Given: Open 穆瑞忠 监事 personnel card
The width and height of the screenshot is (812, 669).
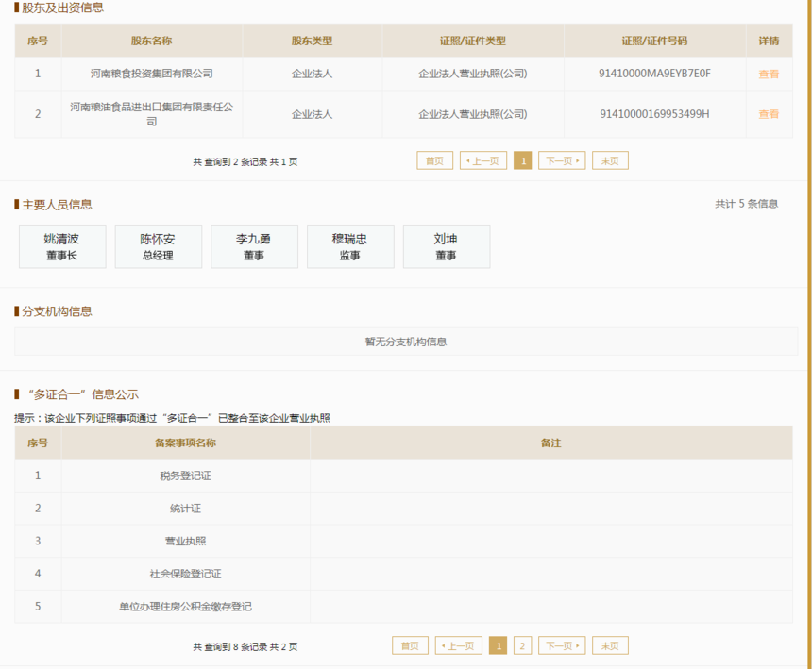Looking at the screenshot, I should click(x=350, y=246).
